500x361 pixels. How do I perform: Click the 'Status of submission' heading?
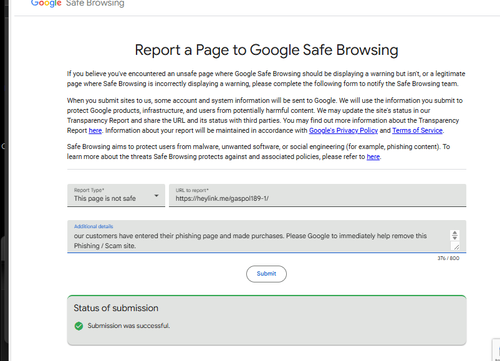pyautogui.click(x=116, y=308)
